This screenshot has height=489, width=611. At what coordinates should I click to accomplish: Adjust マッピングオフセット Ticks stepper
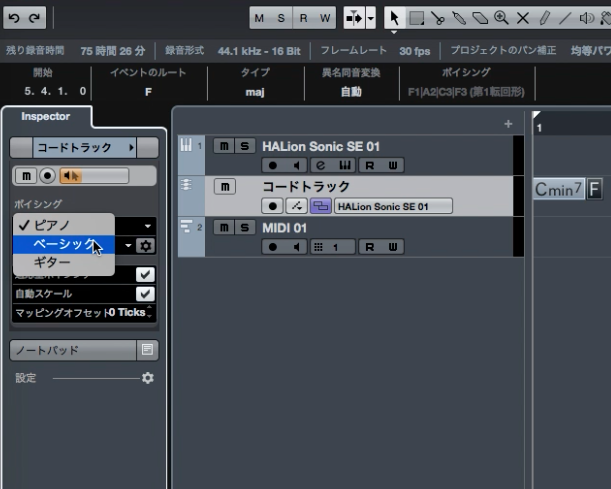149,312
